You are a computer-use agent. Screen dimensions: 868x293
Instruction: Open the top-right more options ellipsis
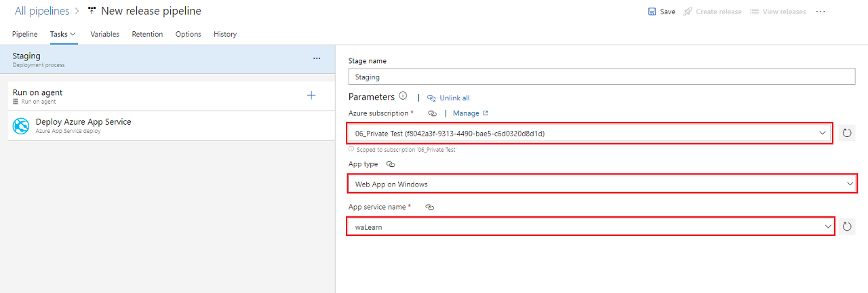tap(821, 12)
